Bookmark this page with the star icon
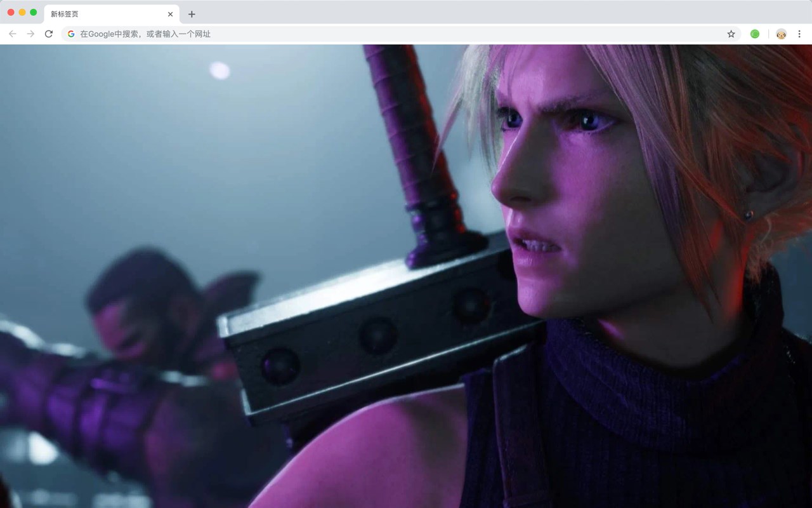Viewport: 812px width, 508px height. point(731,34)
